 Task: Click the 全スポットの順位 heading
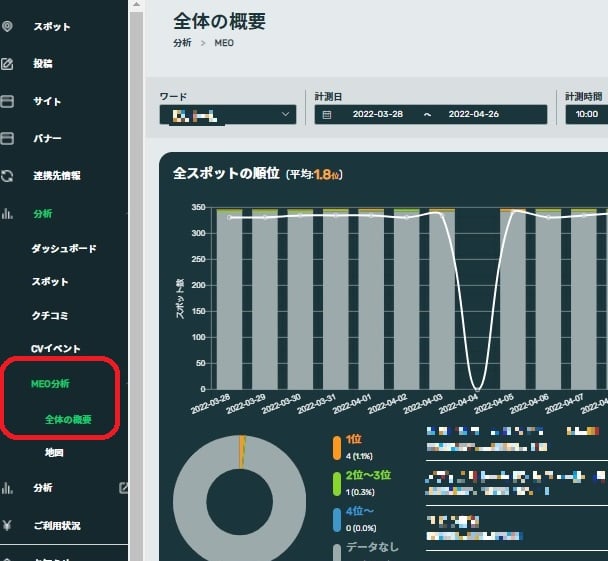[x=226, y=173]
